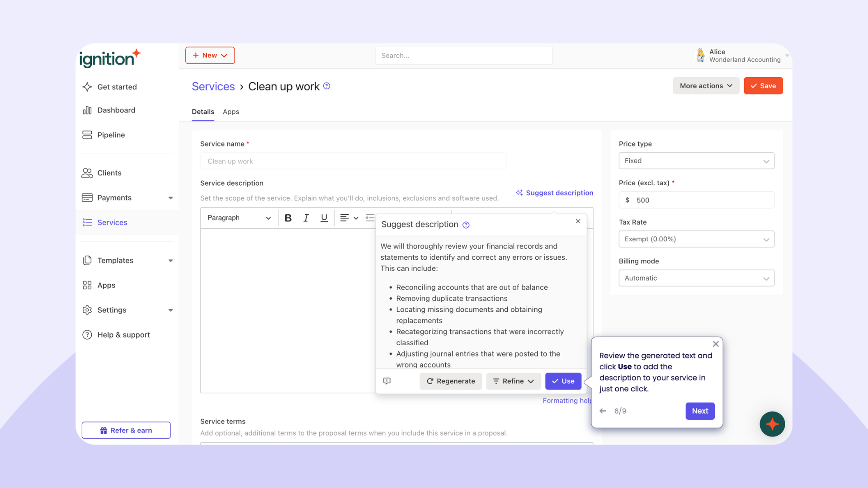
Task: Click help icon beside Suggest description title
Action: [466, 225]
